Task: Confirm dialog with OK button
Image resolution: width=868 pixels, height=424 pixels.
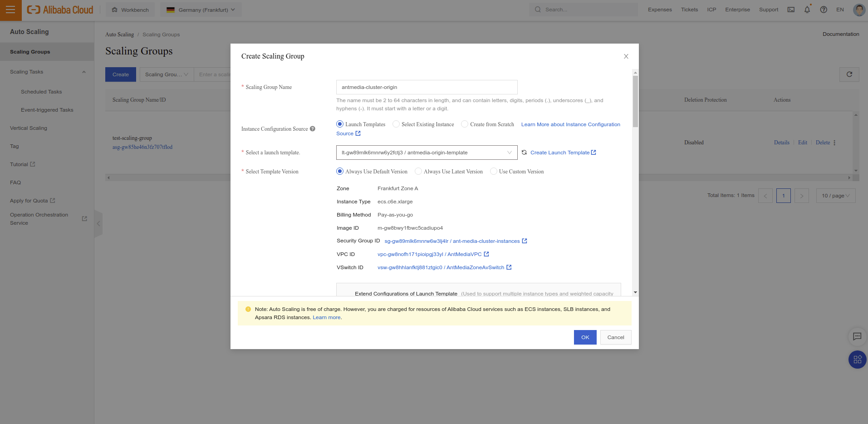Action: 585,337
